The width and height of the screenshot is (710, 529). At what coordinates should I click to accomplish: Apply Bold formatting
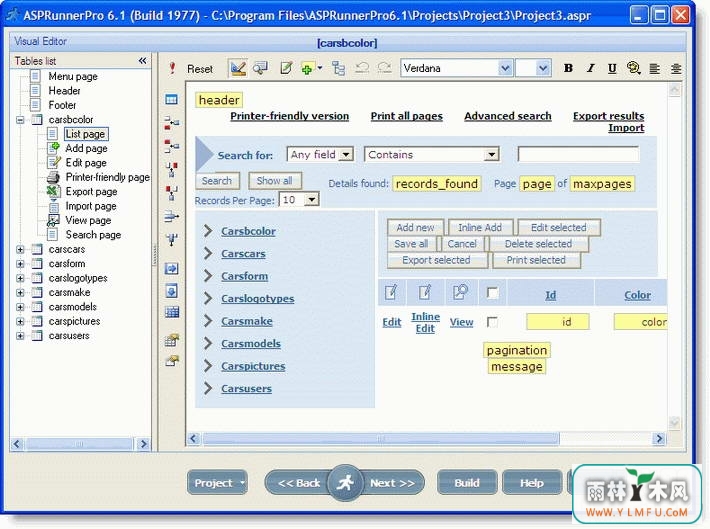coord(568,68)
